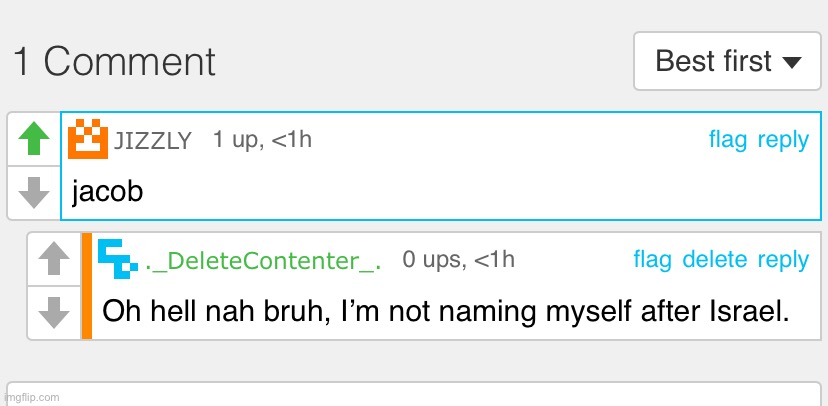
Task: Focus the new comment input box
Action: point(413,394)
